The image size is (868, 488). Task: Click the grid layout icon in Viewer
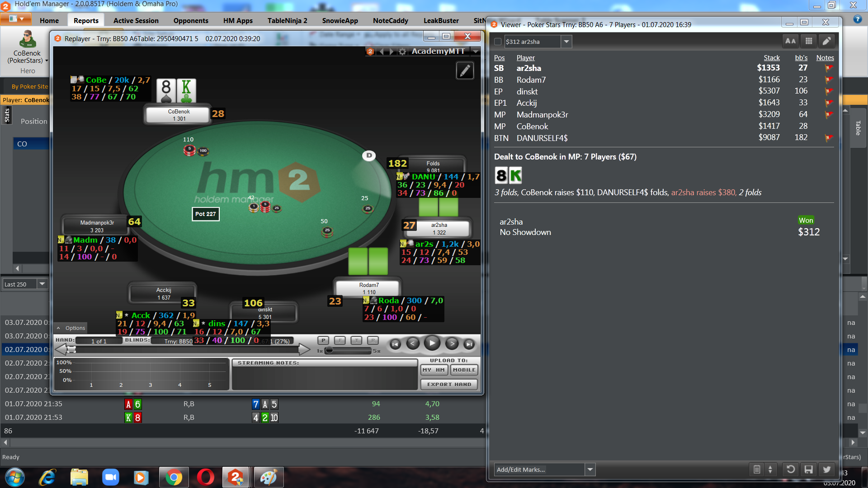click(809, 41)
